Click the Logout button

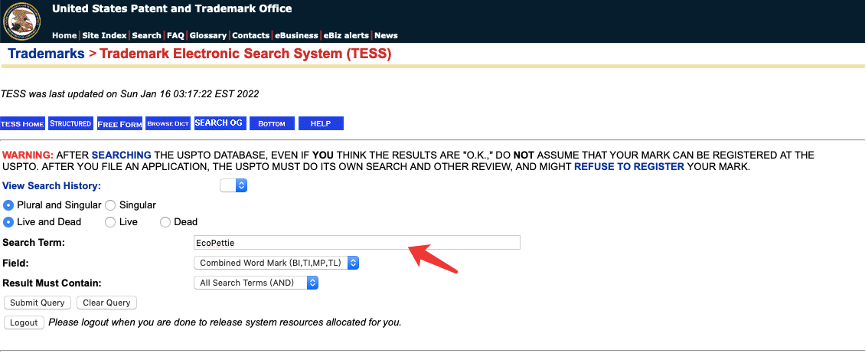click(24, 322)
